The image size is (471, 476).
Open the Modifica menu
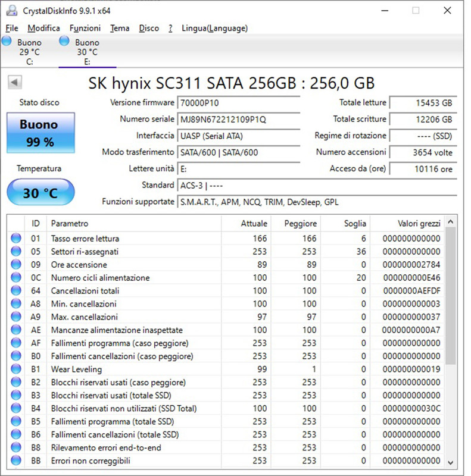coord(43,28)
